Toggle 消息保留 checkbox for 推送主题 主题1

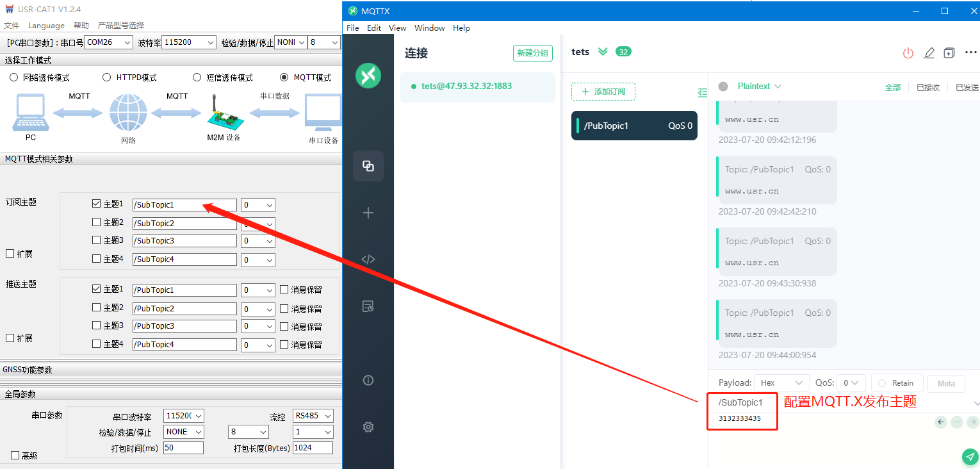284,290
